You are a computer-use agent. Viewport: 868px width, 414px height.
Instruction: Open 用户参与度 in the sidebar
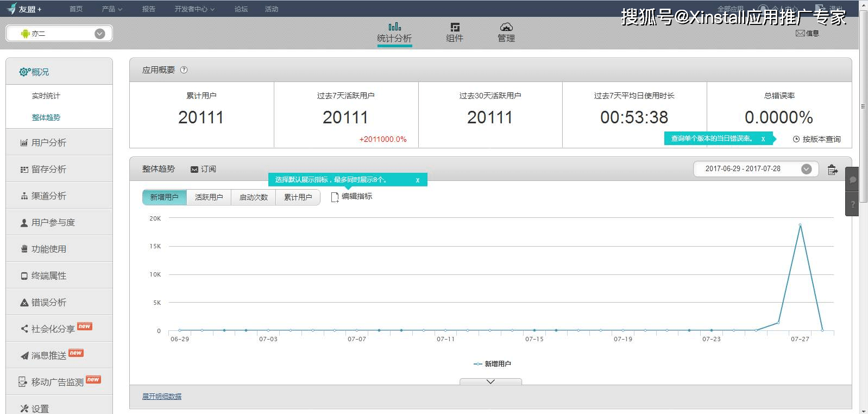(59, 222)
